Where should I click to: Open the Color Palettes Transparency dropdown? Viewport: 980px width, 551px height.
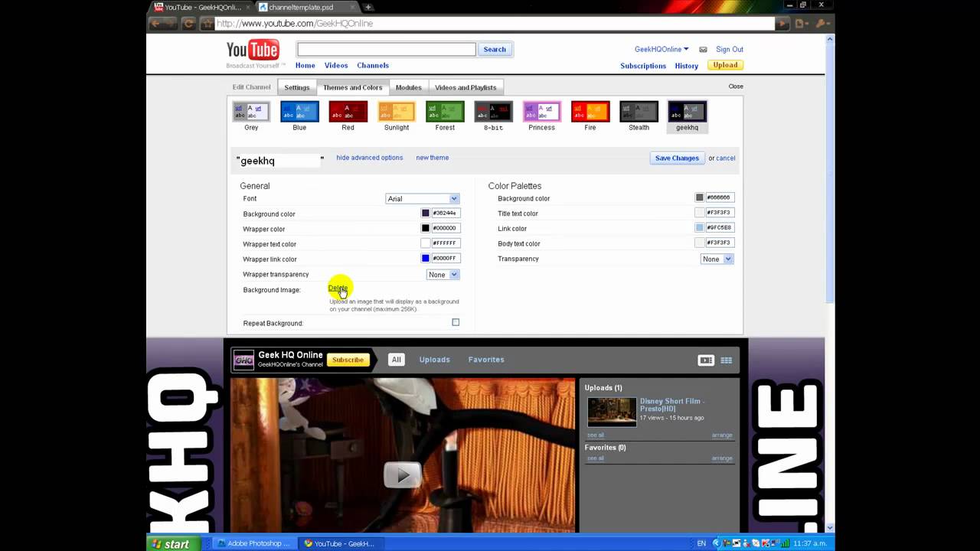coord(717,259)
